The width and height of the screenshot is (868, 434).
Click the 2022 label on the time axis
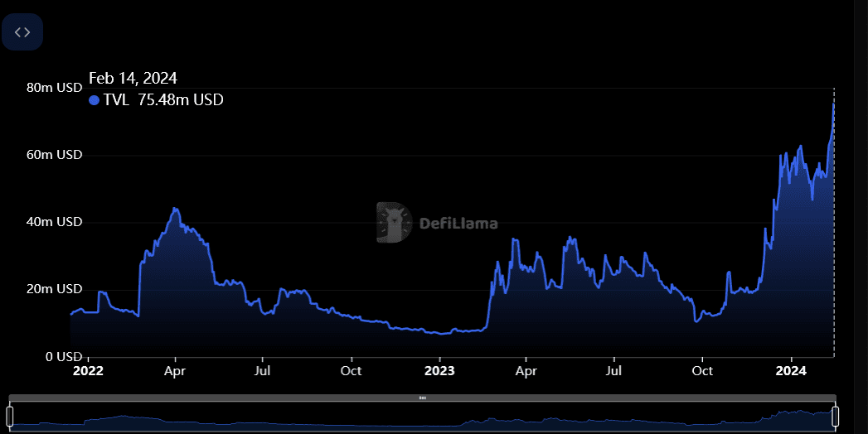[88, 370]
